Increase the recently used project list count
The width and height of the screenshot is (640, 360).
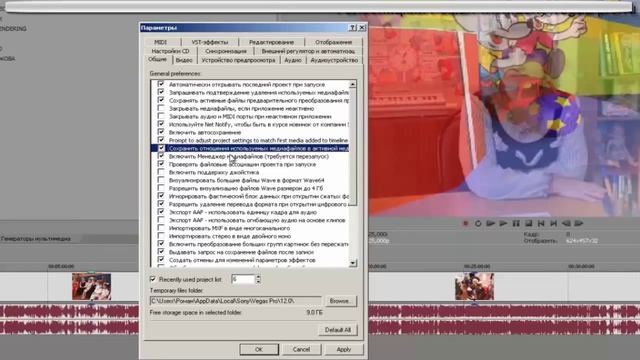(x=258, y=277)
